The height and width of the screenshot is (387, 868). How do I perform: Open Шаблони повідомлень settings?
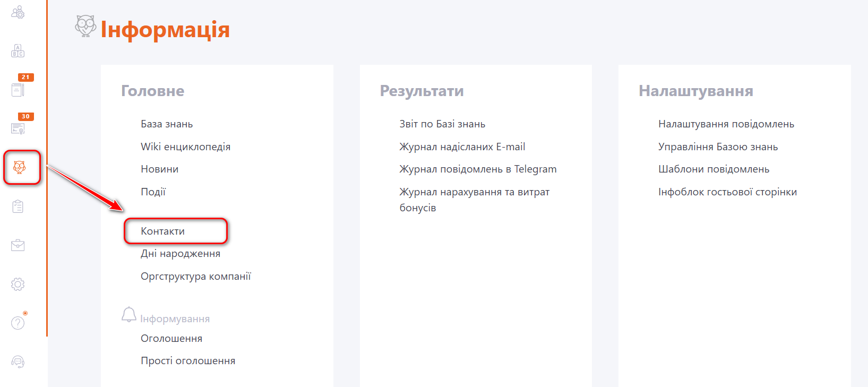pyautogui.click(x=714, y=169)
